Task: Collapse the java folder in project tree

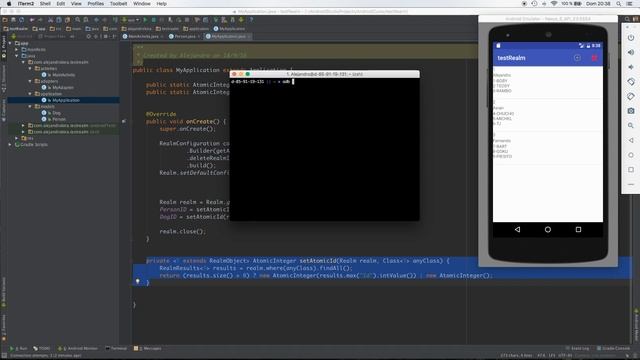Action: point(17,56)
